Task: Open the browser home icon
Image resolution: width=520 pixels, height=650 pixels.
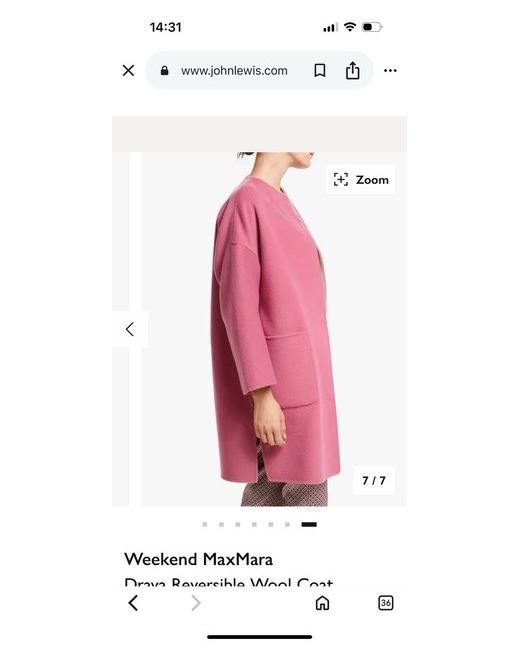Action: click(x=322, y=603)
